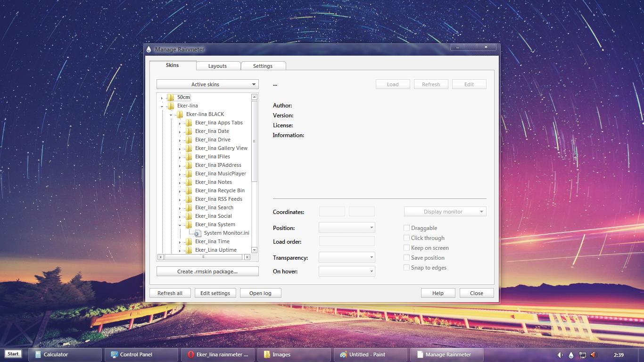
Task: Switch to the Skins tab
Action: [x=173, y=65]
